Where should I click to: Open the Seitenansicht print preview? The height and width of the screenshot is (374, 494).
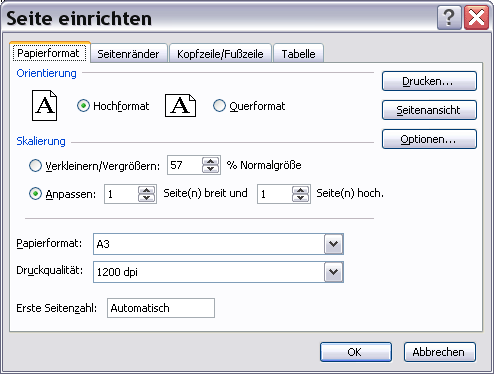429,110
